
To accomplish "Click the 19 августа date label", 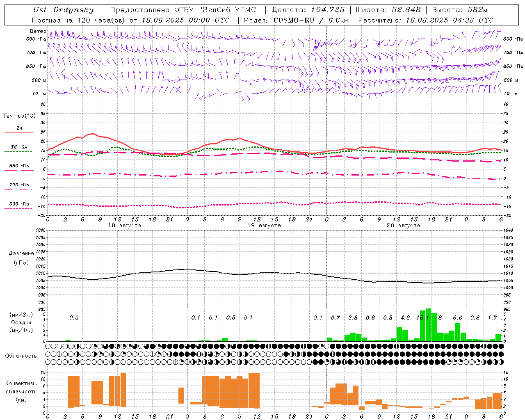I will pyautogui.click(x=264, y=226).
